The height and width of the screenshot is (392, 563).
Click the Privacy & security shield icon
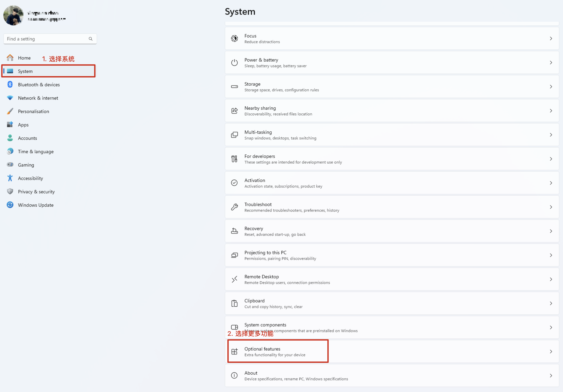point(10,191)
